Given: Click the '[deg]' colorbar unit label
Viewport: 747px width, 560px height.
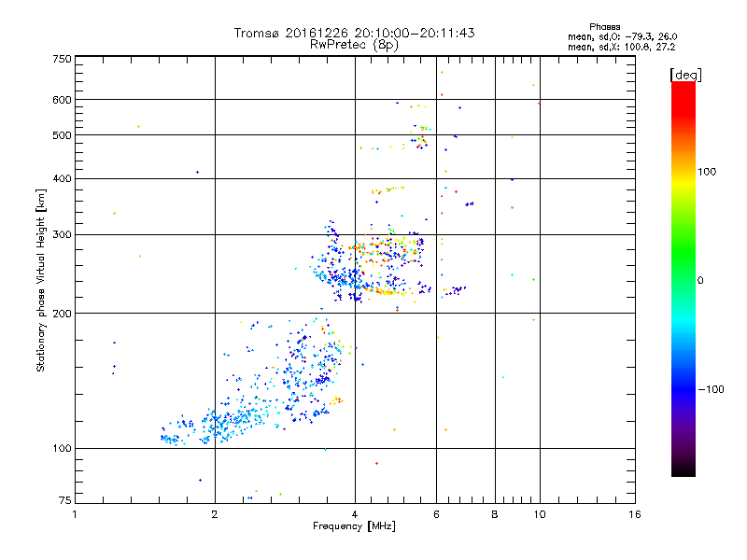Looking at the screenshot, I should point(685,75).
